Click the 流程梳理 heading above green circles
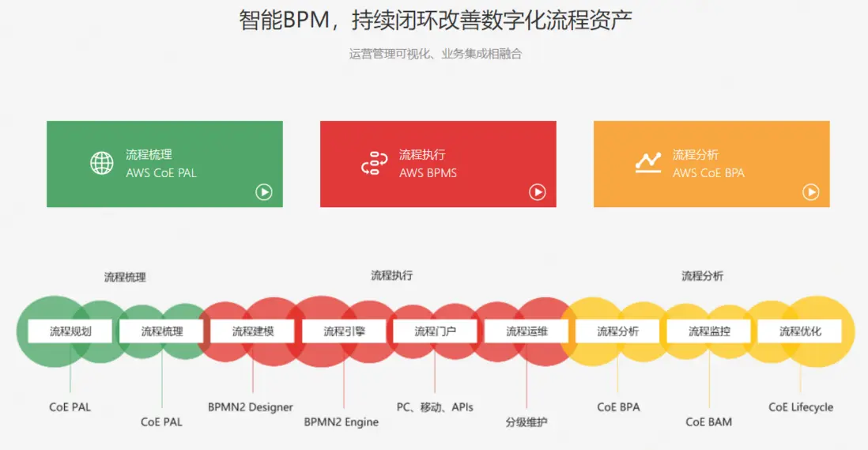This screenshot has width=868, height=450. [x=125, y=277]
